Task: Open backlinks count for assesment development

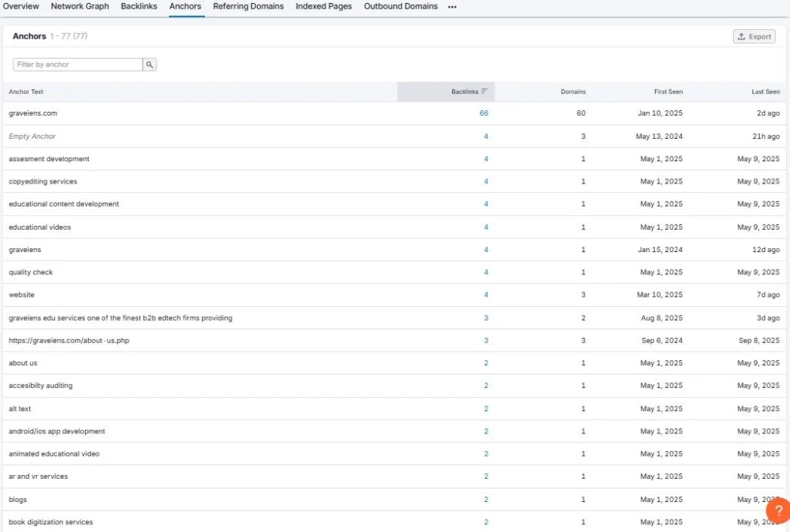Action: pos(486,159)
